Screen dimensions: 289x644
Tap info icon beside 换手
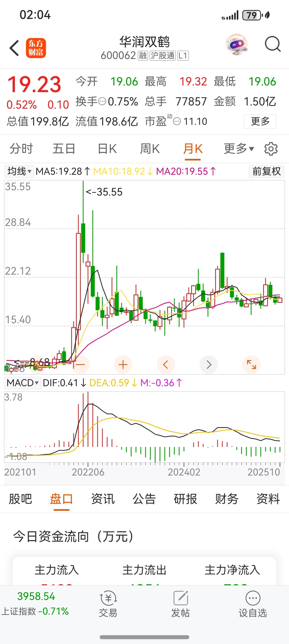pos(102,101)
